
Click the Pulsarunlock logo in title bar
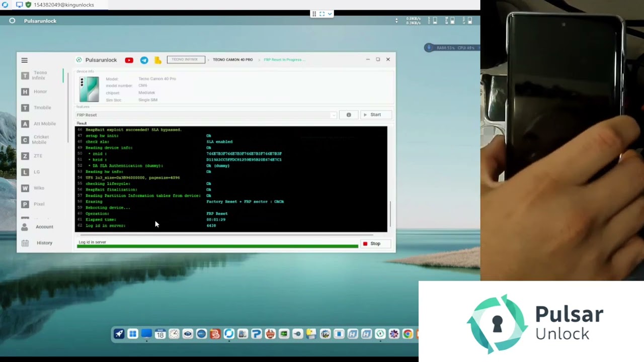[x=79, y=60]
